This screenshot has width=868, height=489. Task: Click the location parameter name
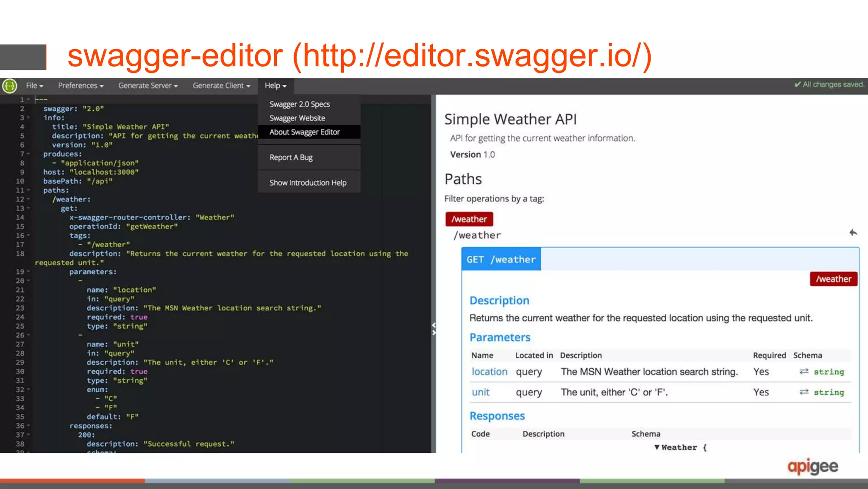coord(490,372)
